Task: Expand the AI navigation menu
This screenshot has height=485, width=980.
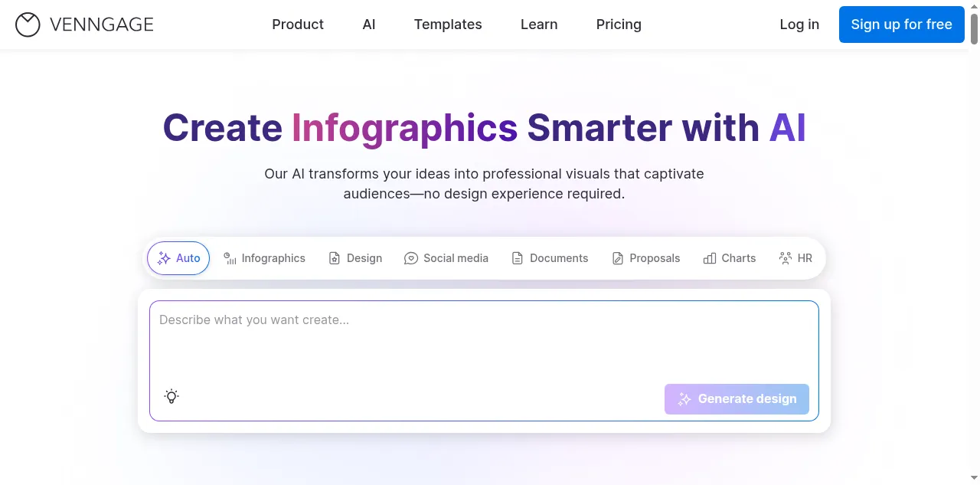Action: [x=369, y=25]
